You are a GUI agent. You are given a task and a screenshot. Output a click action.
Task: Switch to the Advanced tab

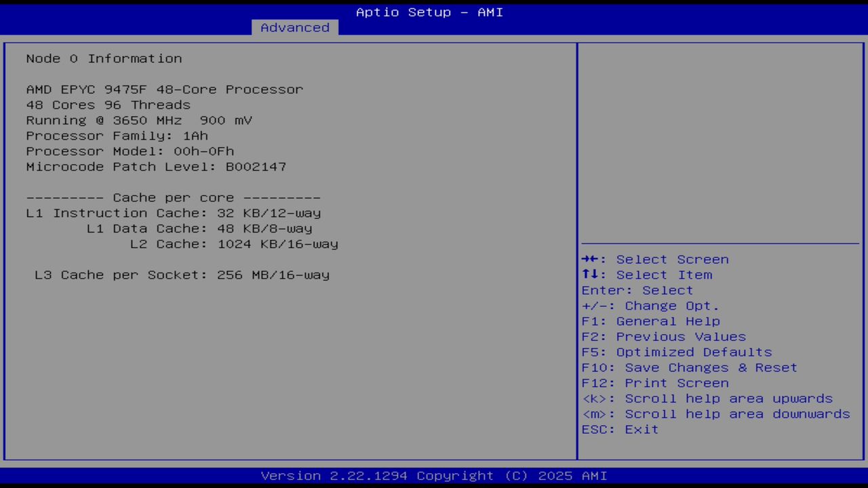click(294, 27)
